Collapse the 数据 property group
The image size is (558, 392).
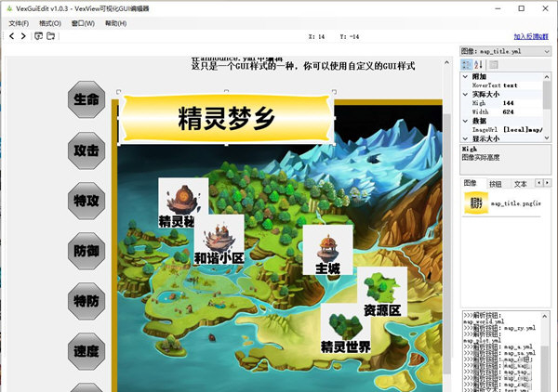pos(466,121)
